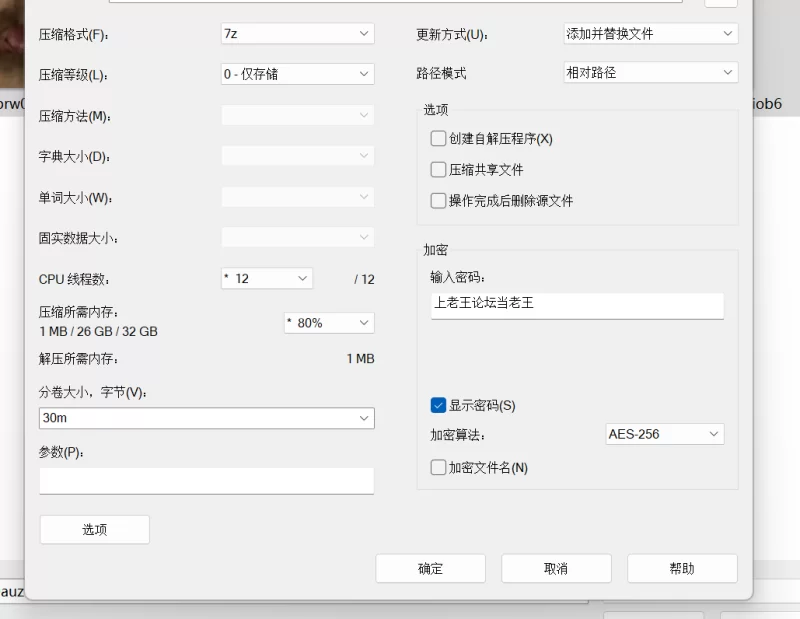Click the 输入密码 password field
This screenshot has width=800, height=619.
click(577, 306)
